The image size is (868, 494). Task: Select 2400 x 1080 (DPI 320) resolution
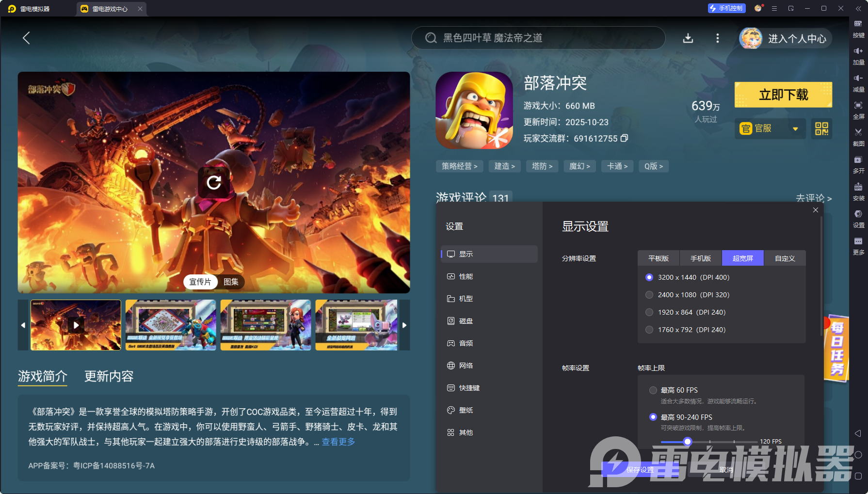[x=688, y=295]
